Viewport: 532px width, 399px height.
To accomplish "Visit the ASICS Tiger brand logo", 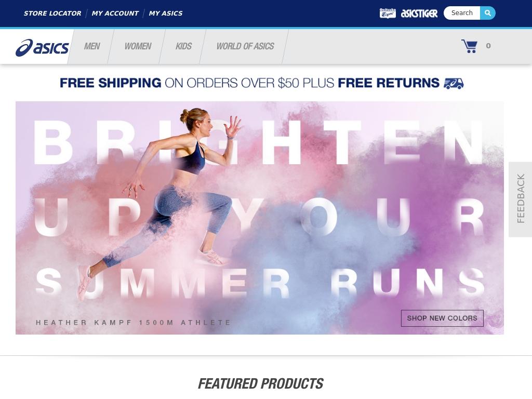I will tap(419, 13).
